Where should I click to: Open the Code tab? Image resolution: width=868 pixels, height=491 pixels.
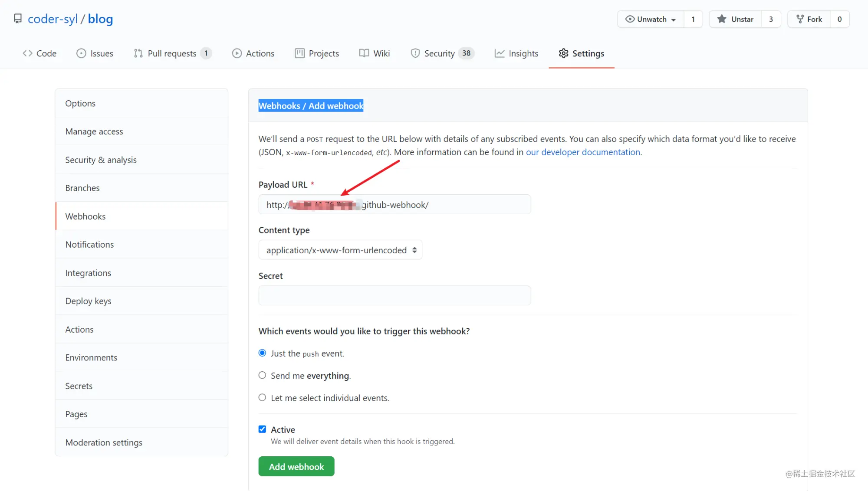point(39,53)
